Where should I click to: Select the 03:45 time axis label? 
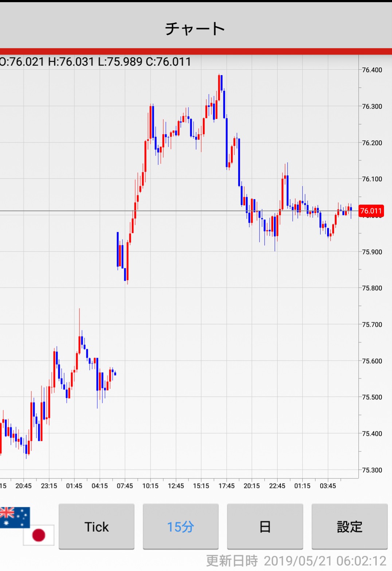(x=328, y=486)
